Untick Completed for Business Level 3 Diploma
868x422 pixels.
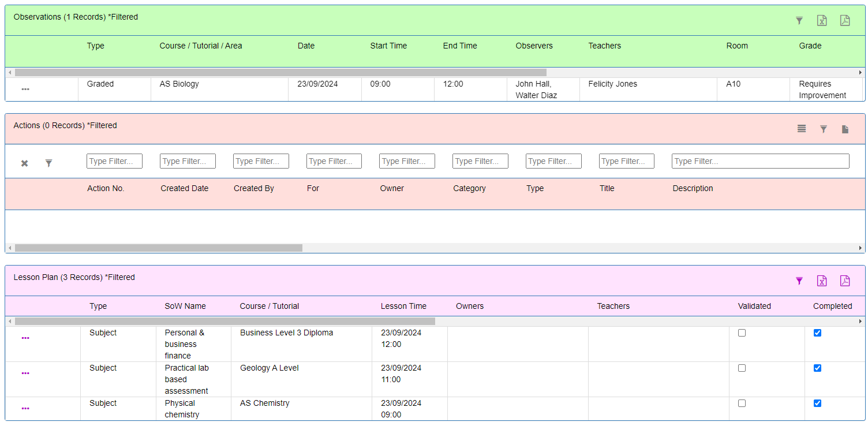pyautogui.click(x=817, y=333)
